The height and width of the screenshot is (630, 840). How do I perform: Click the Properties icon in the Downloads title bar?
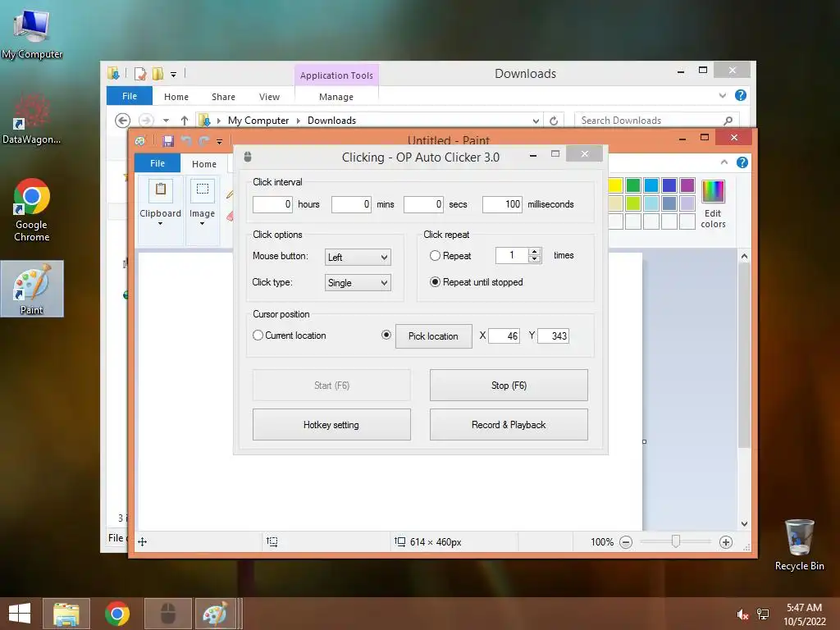(140, 73)
